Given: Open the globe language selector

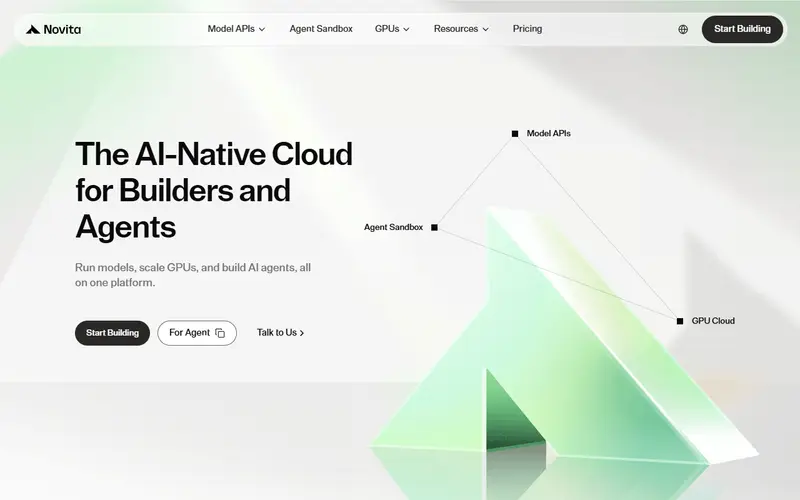Looking at the screenshot, I should coord(683,29).
